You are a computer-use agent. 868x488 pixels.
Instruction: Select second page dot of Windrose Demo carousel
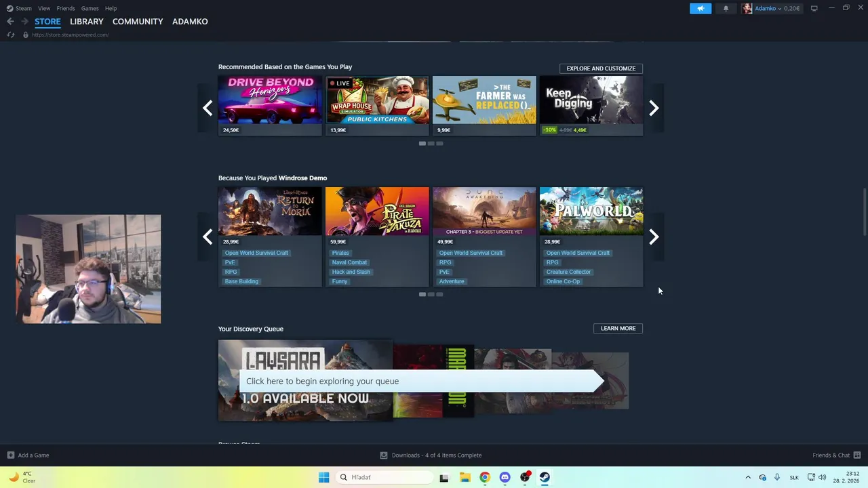pos(431,294)
